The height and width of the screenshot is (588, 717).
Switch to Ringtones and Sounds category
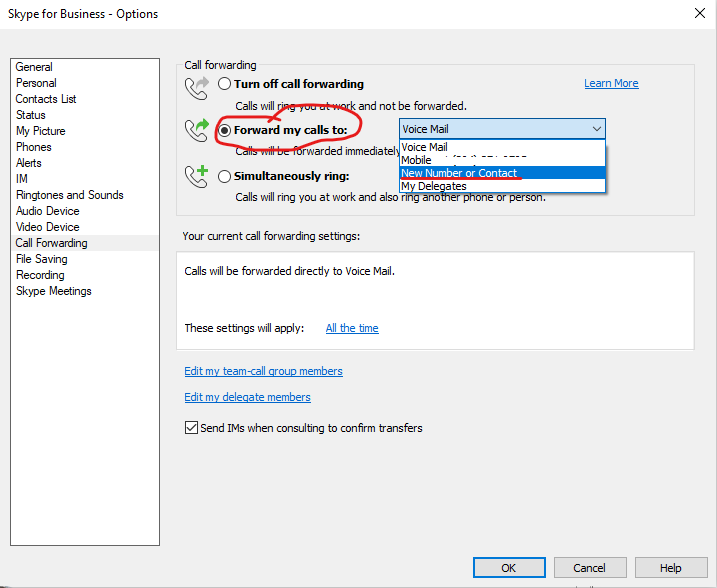[x=69, y=195]
